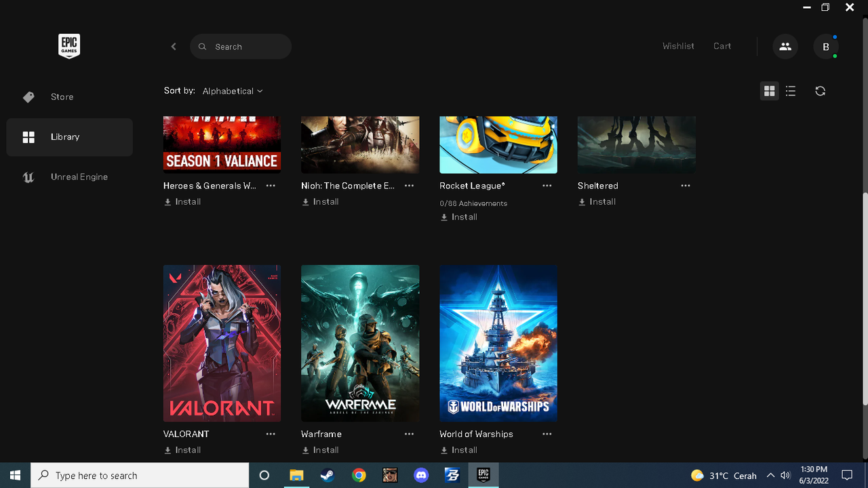Screen dimensions: 868x488
Task: Click the Epic Games taskbar icon
Action: (x=484, y=475)
